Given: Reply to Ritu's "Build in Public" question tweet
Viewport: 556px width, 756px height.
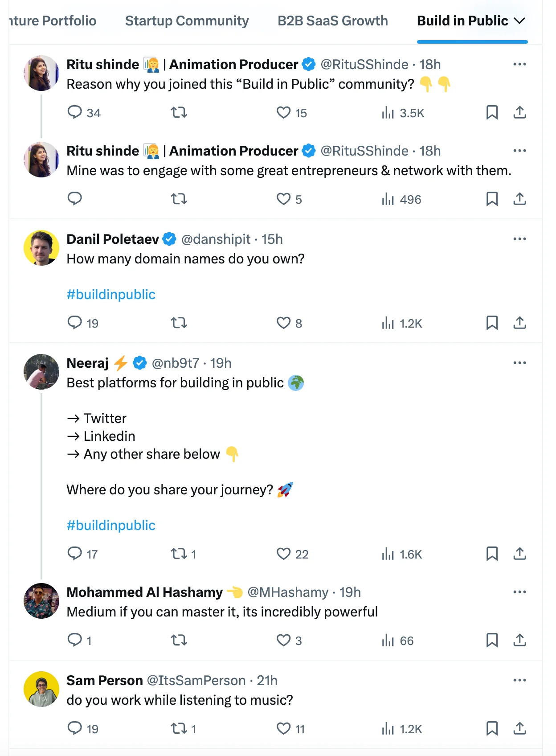Looking at the screenshot, I should pos(74,112).
